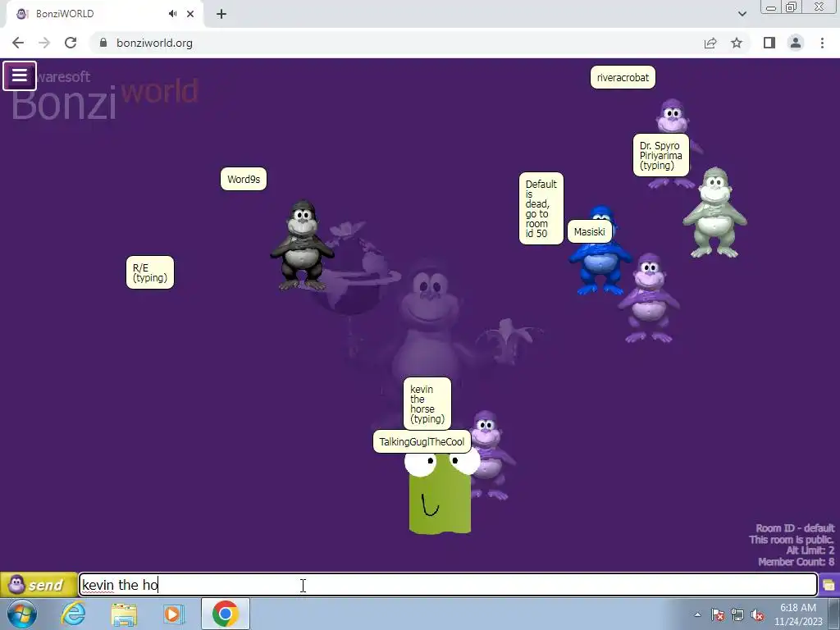The image size is (840, 630).
Task: Click the green TalkingGuglTheCool character
Action: [x=441, y=493]
